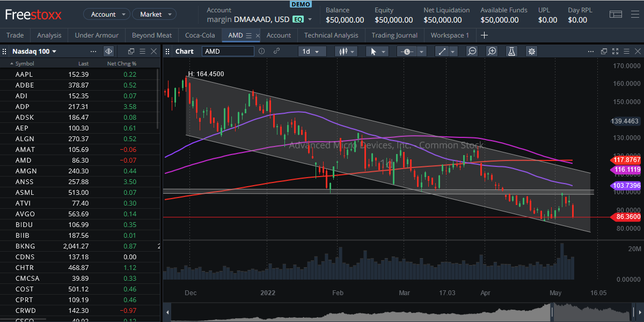Click the Account button in header

coord(107,14)
